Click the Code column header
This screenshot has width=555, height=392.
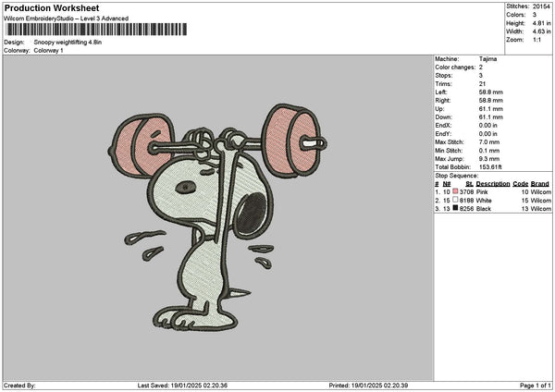tap(521, 183)
